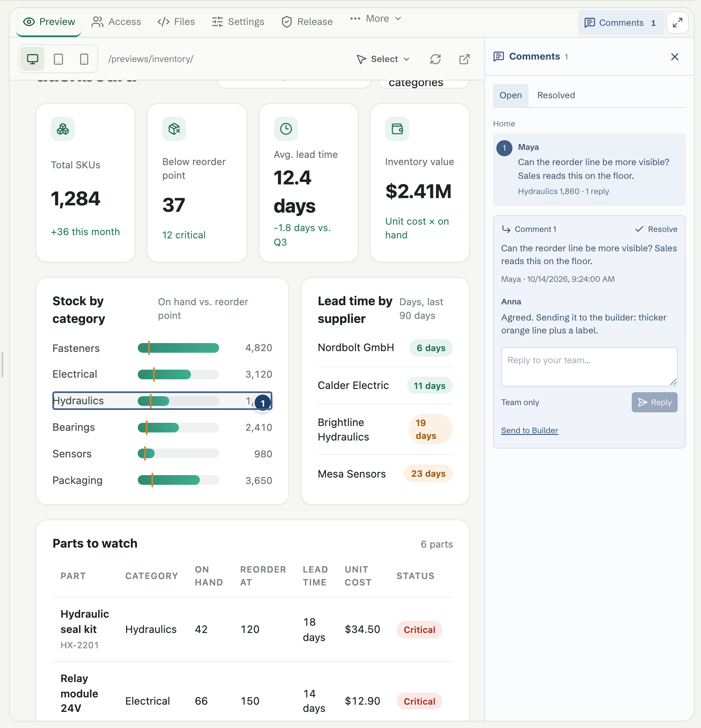
Task: Open the Select mode dropdown
Action: pos(383,59)
